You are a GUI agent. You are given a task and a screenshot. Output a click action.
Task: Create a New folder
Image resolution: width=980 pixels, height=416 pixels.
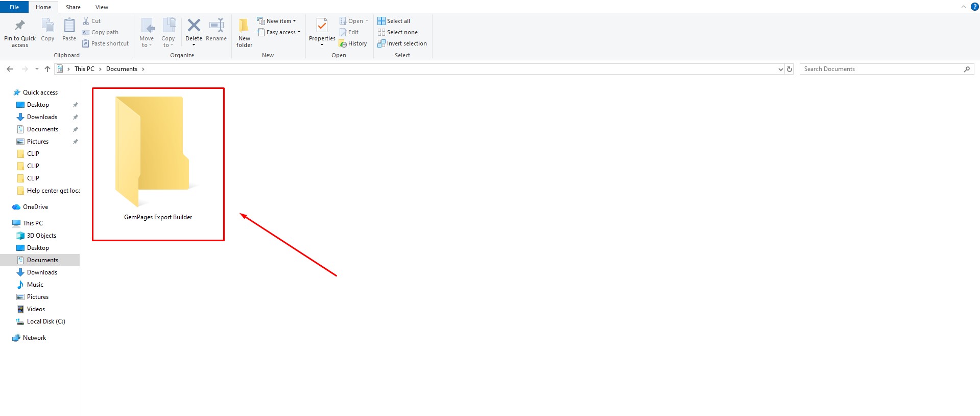click(244, 33)
